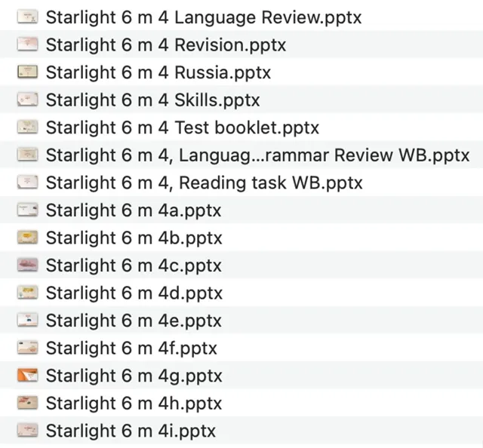483x448 pixels.
Task: Click the Starlight 6 m 4 Russia.pptx thumbnail icon
Action: click(x=28, y=73)
